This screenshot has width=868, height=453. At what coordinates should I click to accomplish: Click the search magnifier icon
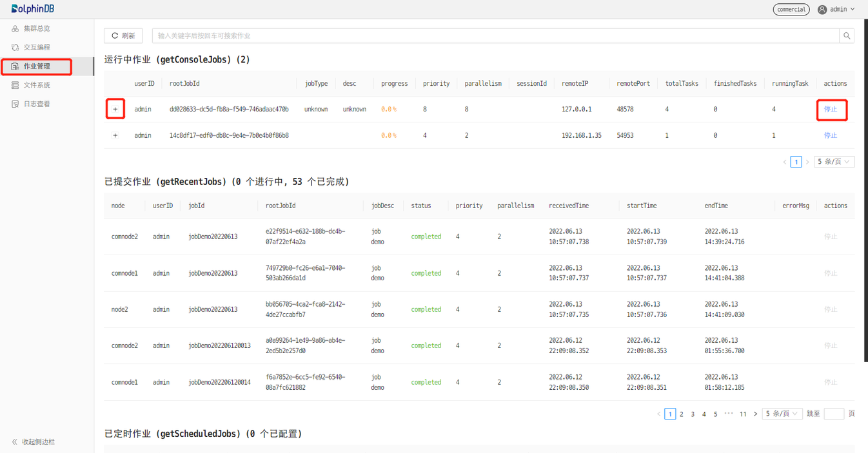[847, 36]
